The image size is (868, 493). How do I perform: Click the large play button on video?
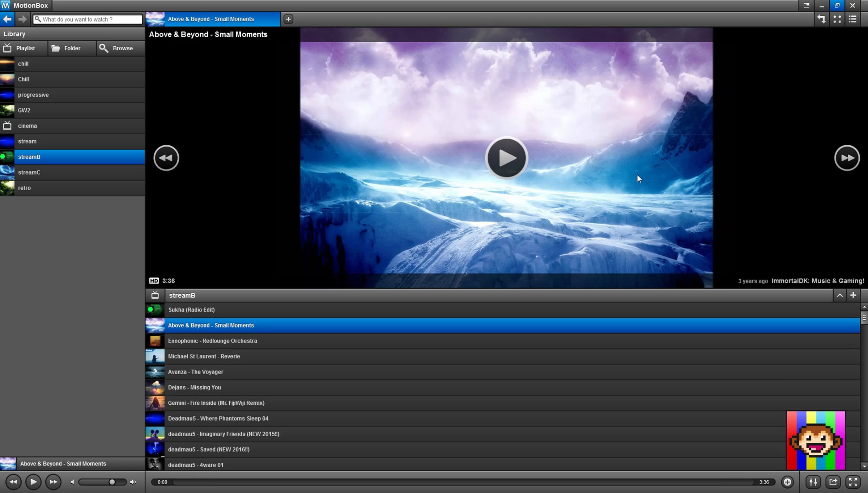pyautogui.click(x=506, y=158)
